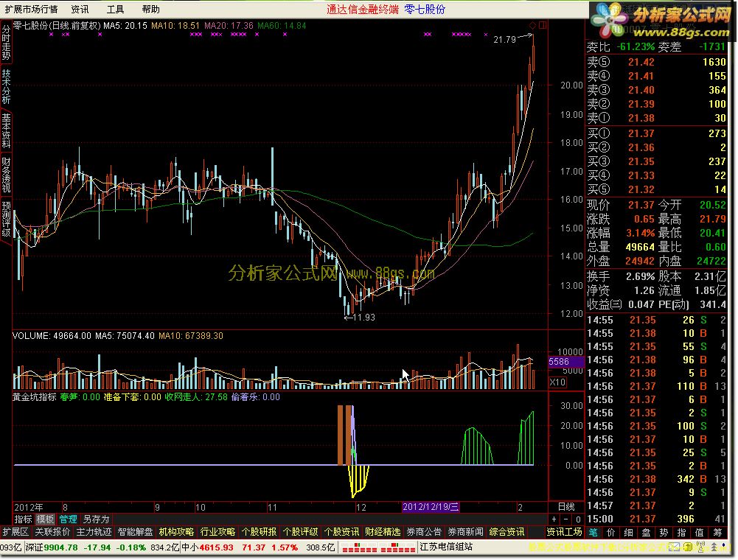Click the 另存为 button
The width and height of the screenshot is (738, 560).
click(96, 519)
